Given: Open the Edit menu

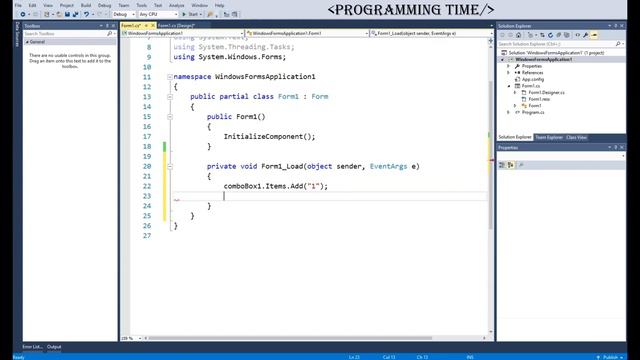Looking at the screenshot, I should tap(32, 5).
